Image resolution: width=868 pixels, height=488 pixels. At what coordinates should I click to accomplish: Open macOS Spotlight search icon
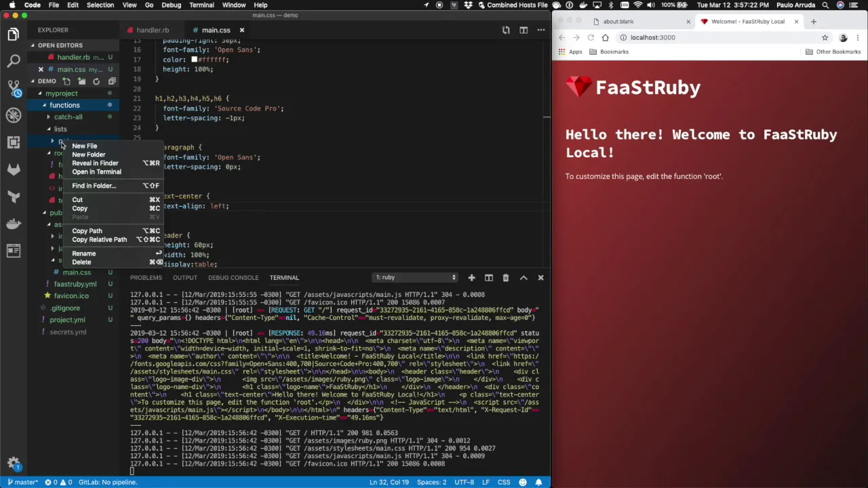[826, 5]
